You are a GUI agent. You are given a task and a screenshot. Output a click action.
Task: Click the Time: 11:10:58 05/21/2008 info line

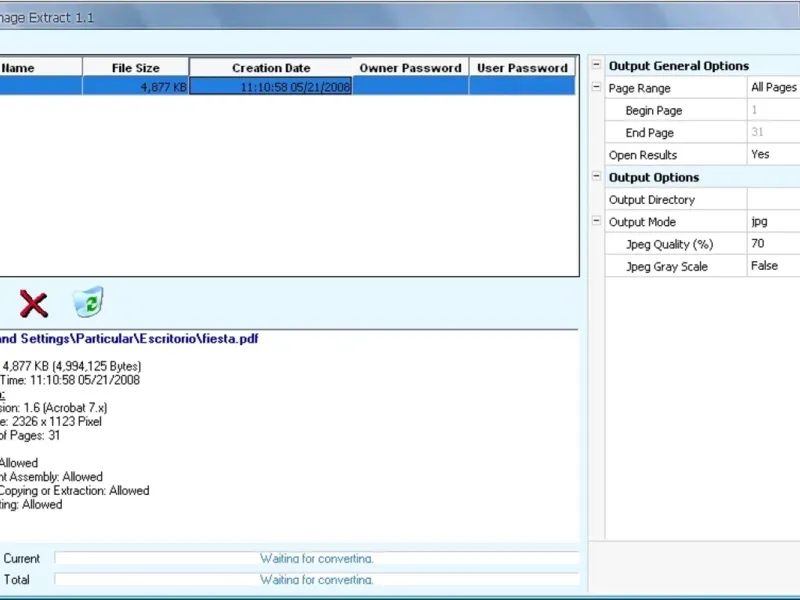point(70,380)
